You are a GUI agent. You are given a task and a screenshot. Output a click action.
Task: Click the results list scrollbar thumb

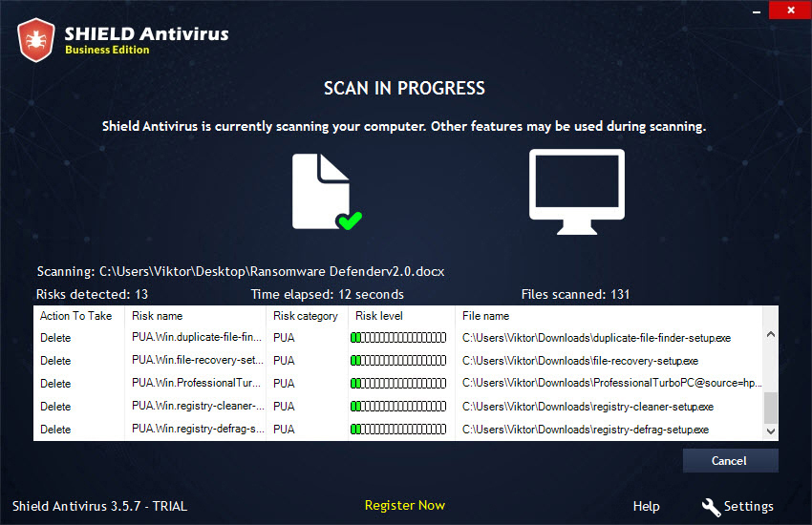(771, 408)
